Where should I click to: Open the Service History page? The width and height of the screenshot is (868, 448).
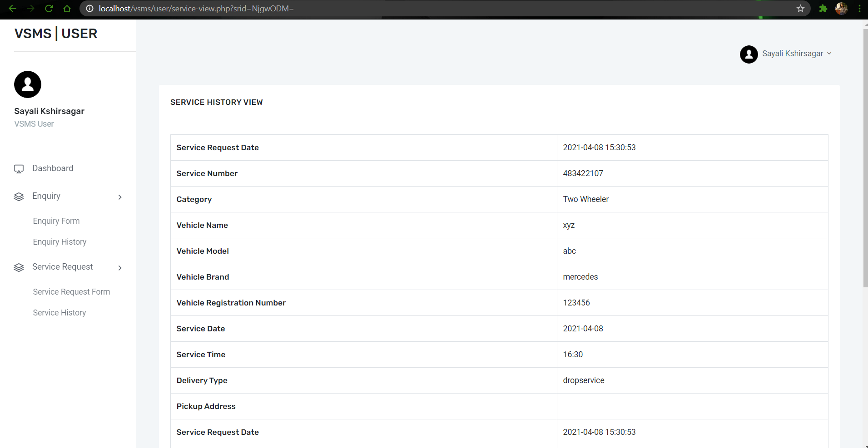[x=59, y=312]
